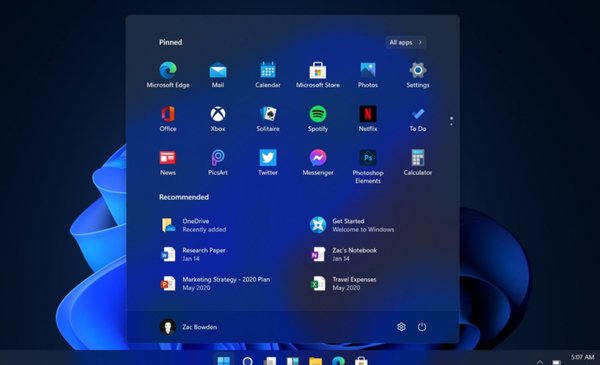Screen dimensions: 600x365
Task: Open Photoshop Elements
Action: 368,166
